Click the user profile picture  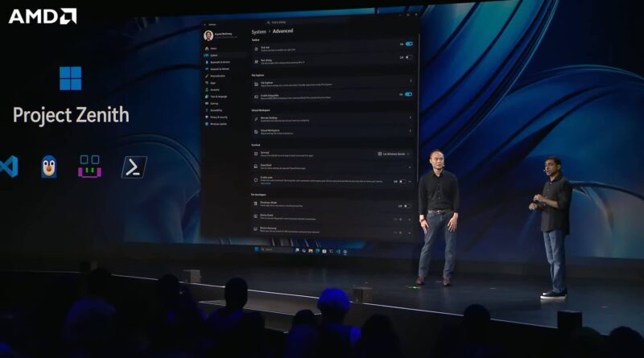(208, 35)
